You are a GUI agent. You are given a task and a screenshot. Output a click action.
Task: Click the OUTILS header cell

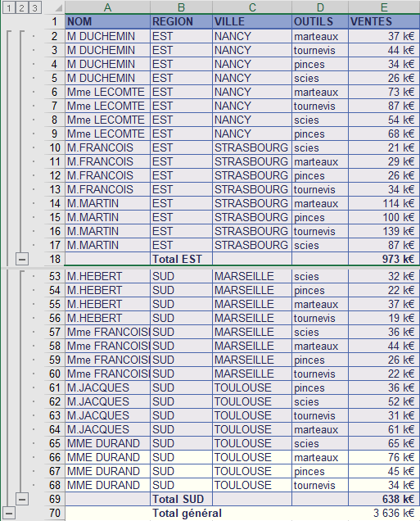[x=320, y=21]
